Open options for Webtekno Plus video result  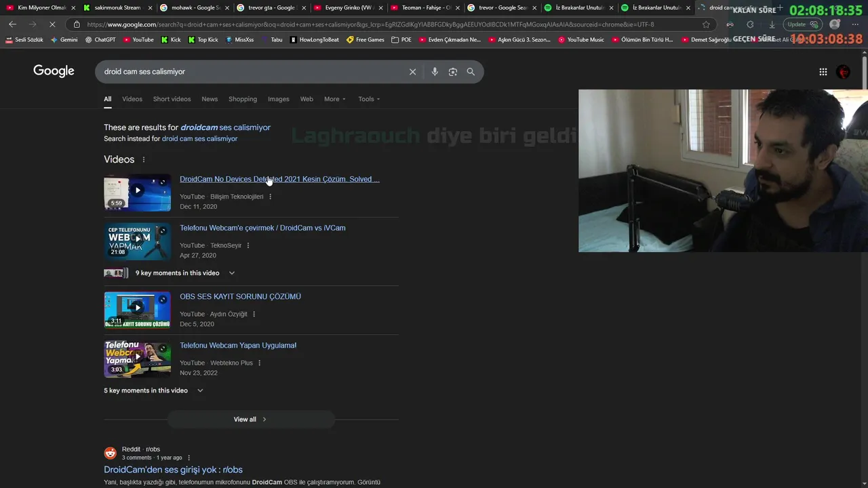tap(259, 363)
